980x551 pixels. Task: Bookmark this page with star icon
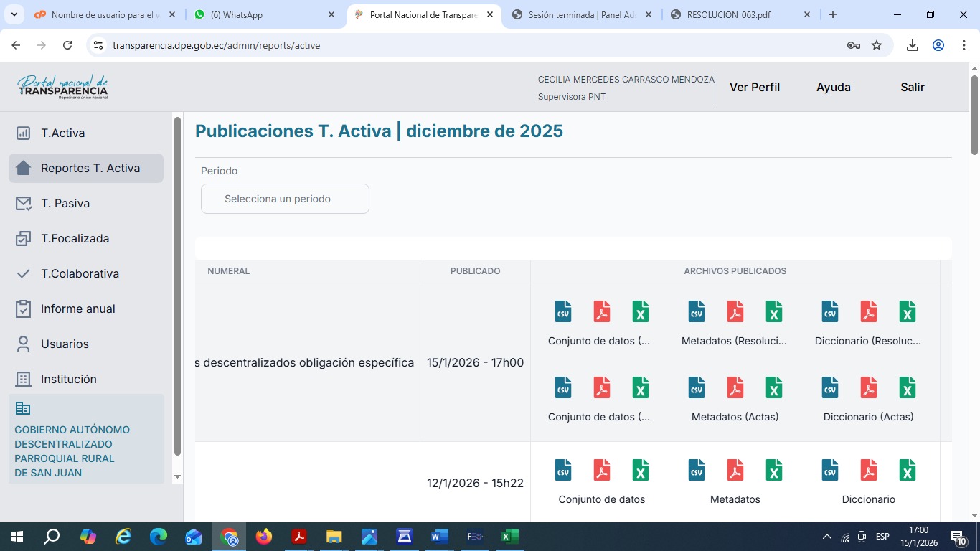pos(877,45)
